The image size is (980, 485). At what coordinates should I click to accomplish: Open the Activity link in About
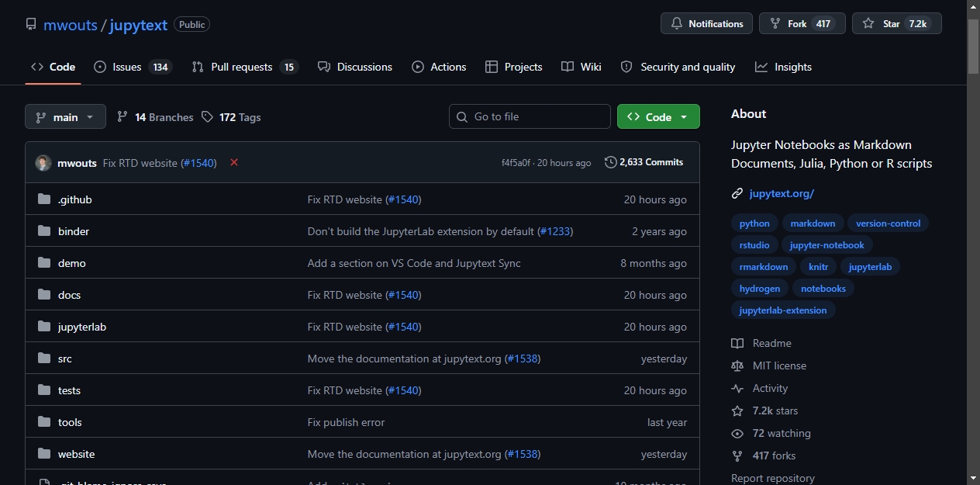[x=760, y=388]
